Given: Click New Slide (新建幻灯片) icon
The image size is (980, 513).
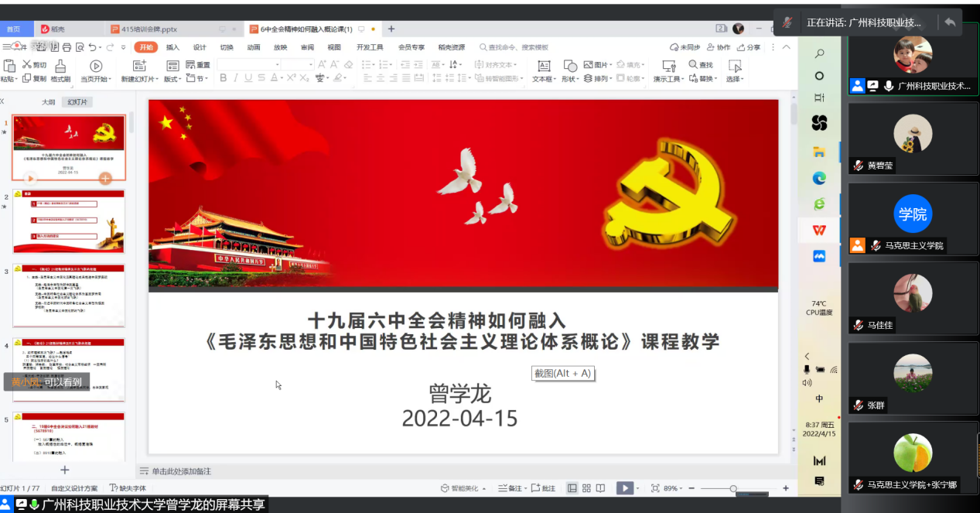Looking at the screenshot, I should [139, 66].
